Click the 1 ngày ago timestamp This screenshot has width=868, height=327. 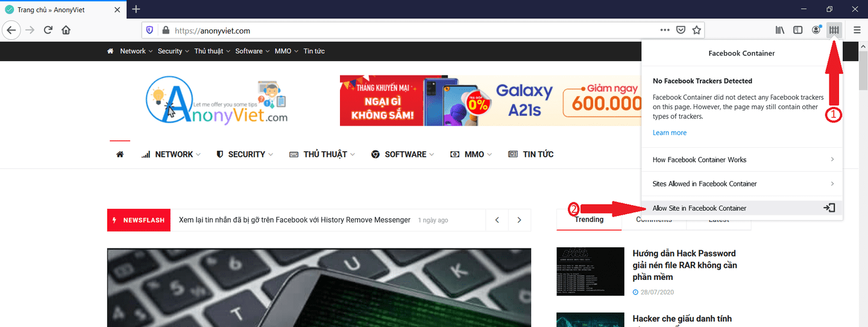[433, 220]
